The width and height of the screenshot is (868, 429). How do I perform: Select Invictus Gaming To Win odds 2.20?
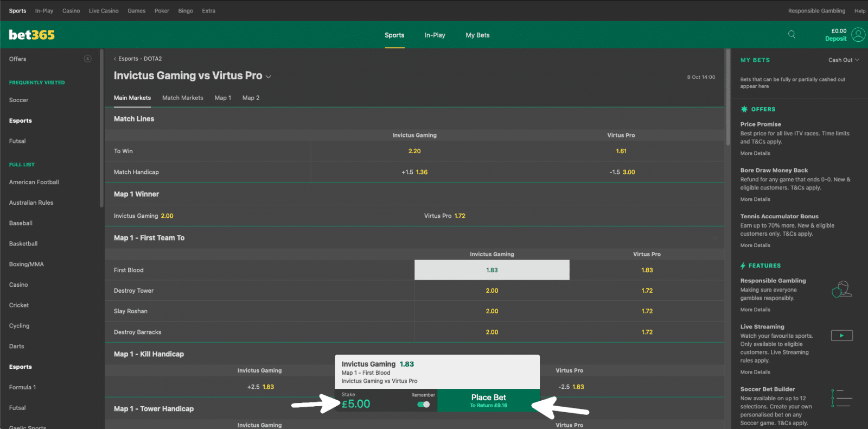tap(414, 151)
